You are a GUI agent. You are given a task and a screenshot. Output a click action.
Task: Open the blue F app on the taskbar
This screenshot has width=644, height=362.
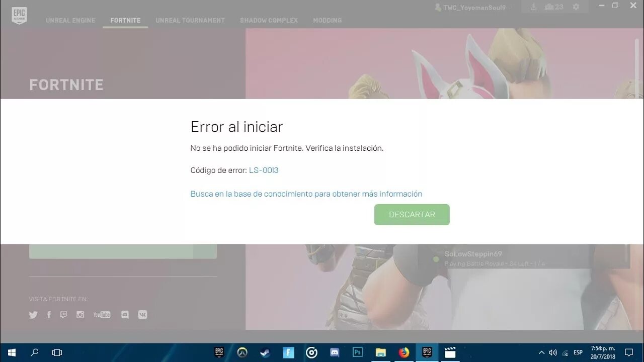click(288, 352)
